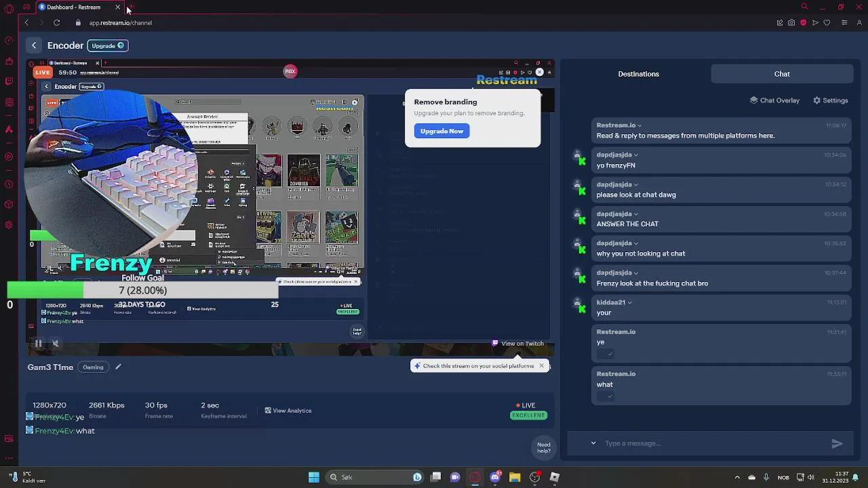The height and width of the screenshot is (488, 868).
Task: Expand the kiddaa21 username dropdown
Action: pos(630,303)
